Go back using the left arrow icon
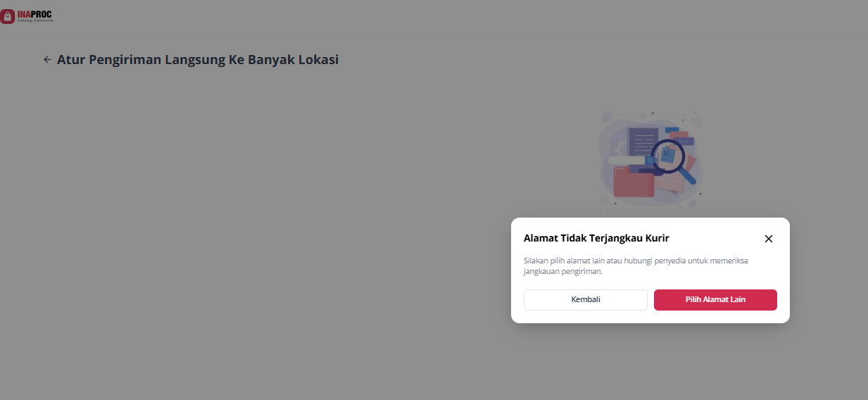This screenshot has height=400, width=868. click(x=47, y=60)
